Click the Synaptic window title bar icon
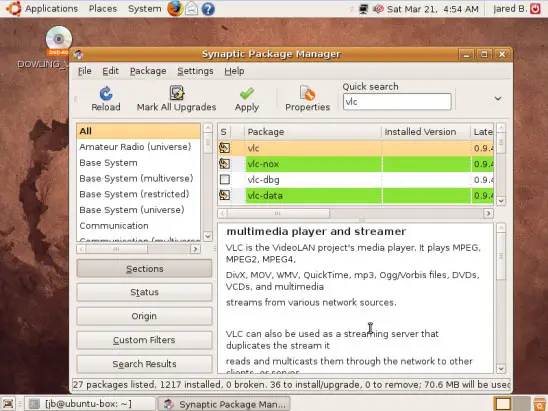This screenshot has height=411, width=548. 79,55
